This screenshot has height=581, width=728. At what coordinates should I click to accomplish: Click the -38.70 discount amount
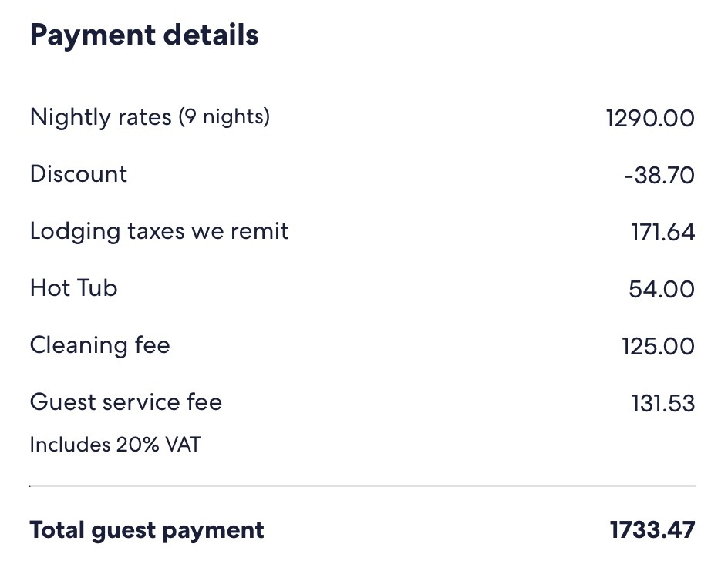(x=659, y=175)
